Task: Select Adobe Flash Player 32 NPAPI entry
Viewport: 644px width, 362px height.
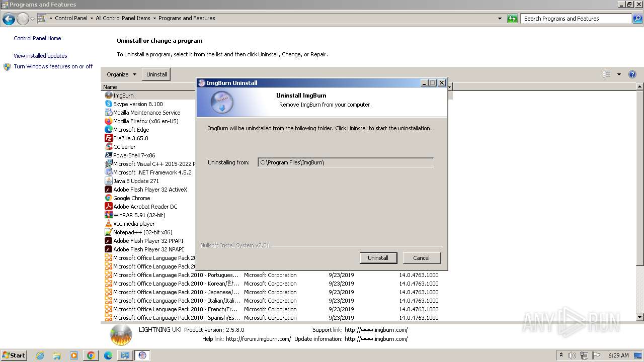Action: click(x=148, y=249)
